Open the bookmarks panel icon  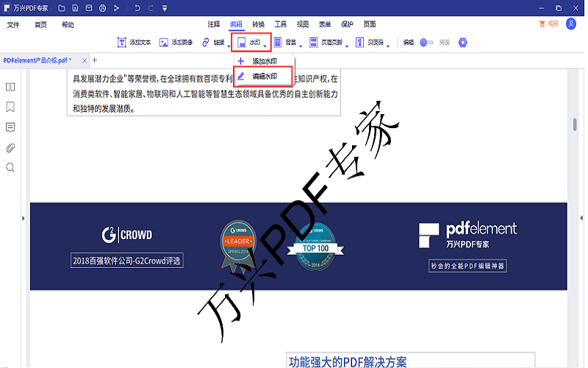10,107
